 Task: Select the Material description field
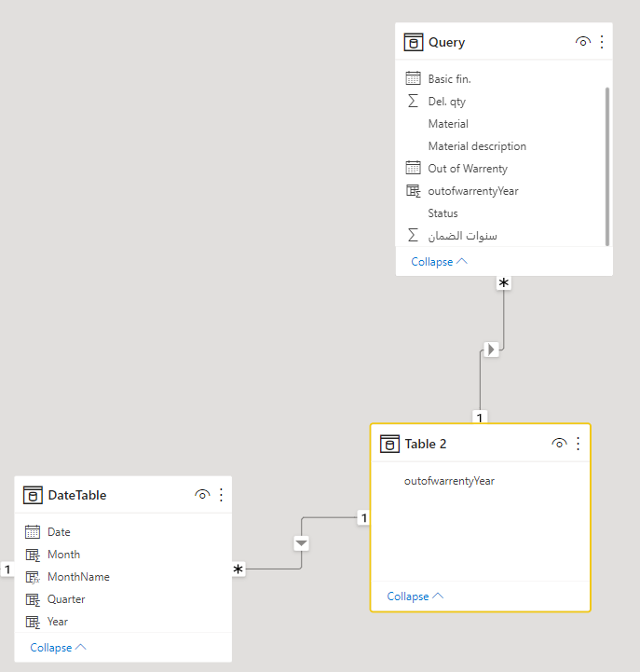pos(477,146)
